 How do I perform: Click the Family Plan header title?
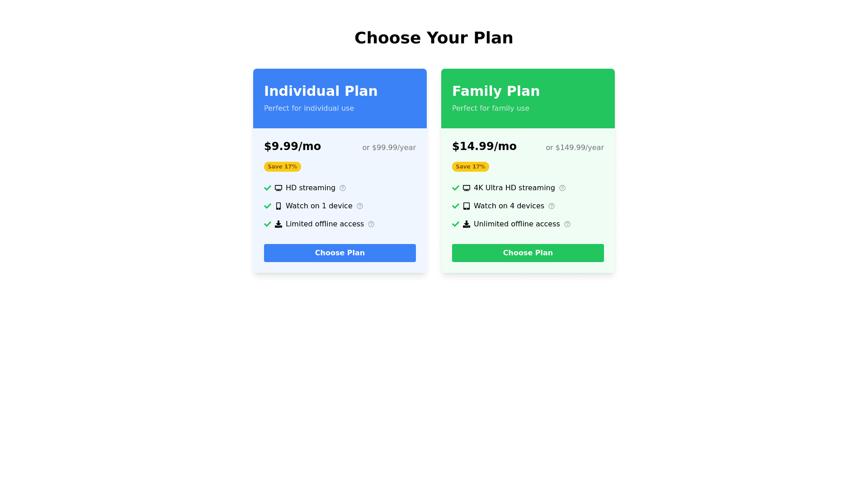click(x=495, y=91)
